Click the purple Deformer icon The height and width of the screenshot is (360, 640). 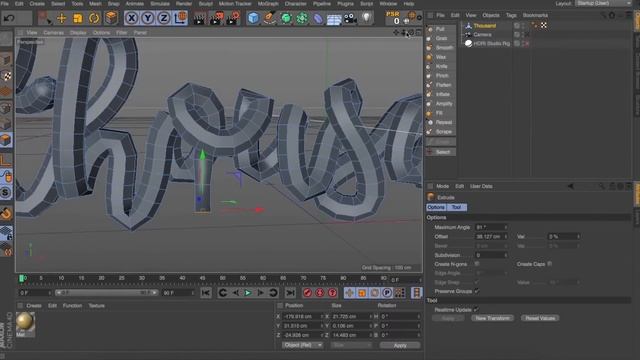[318, 18]
